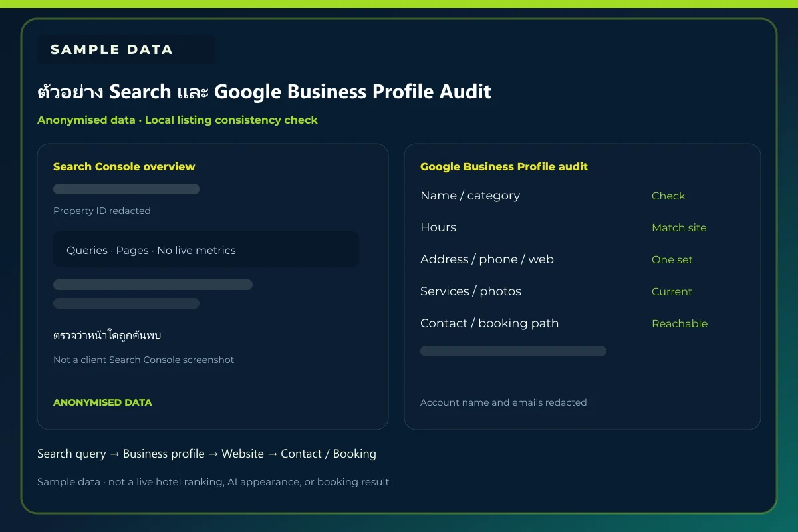Click the green ANONYMISED DATA label
The width and height of the screenshot is (798, 532).
[102, 402]
